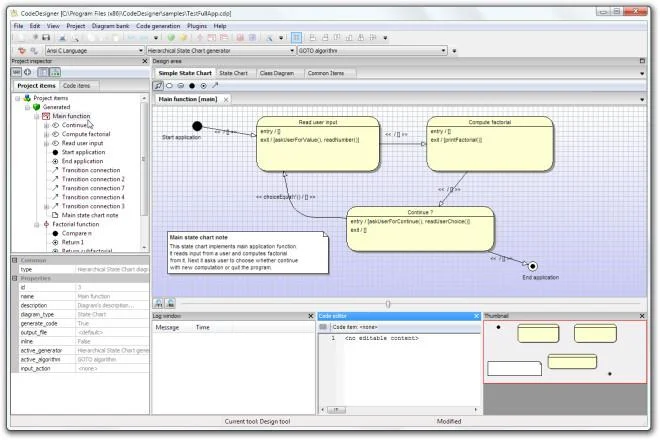The height and width of the screenshot is (440, 660).
Task: Click the Project items tree vertical scrollbar
Action: coord(144,173)
